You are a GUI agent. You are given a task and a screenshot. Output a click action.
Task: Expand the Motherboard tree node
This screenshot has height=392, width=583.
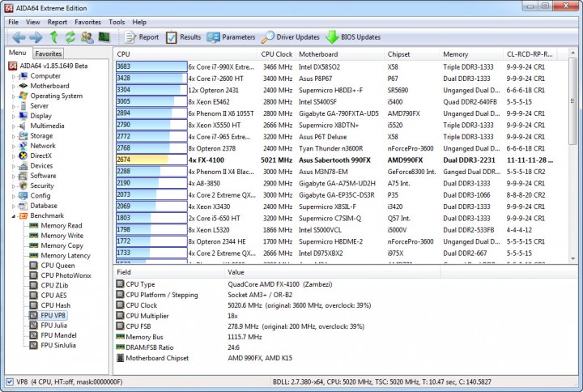pyautogui.click(x=14, y=87)
